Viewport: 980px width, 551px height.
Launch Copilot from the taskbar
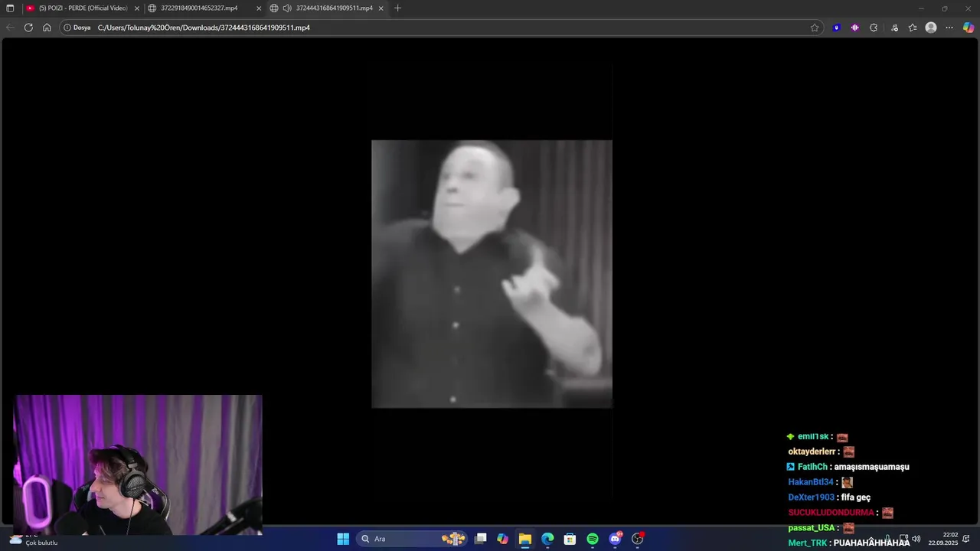(502, 539)
